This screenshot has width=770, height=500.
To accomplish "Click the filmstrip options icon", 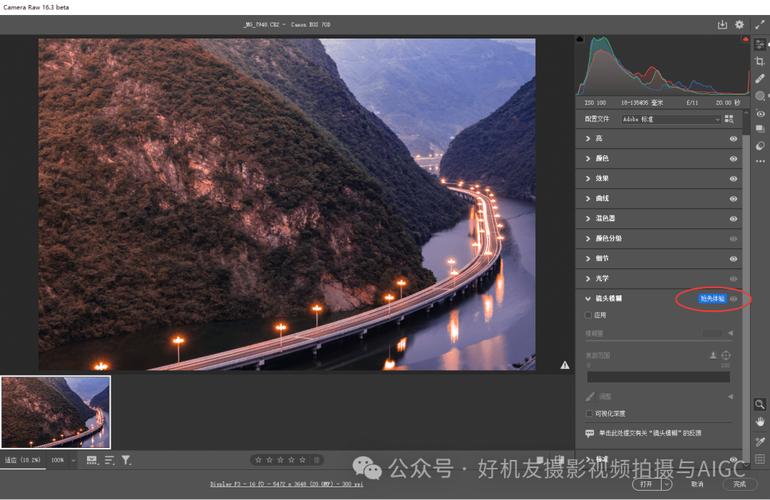I will coord(92,460).
